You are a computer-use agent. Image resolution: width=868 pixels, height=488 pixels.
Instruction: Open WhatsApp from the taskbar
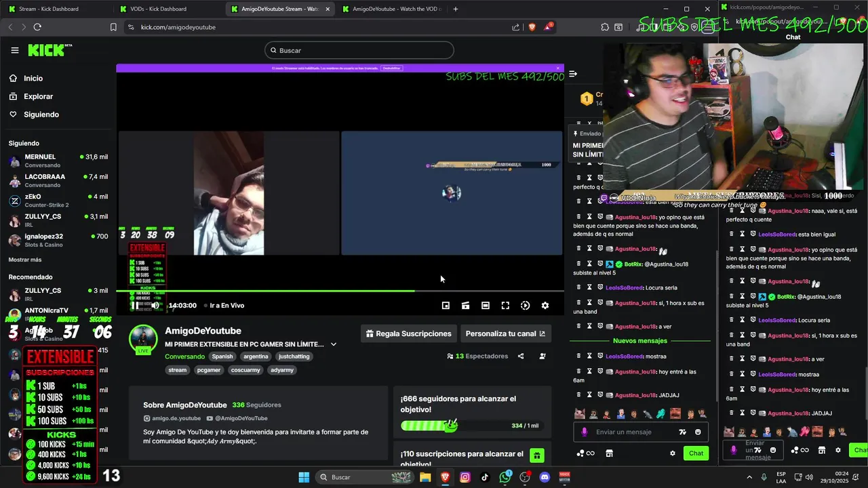click(x=505, y=477)
